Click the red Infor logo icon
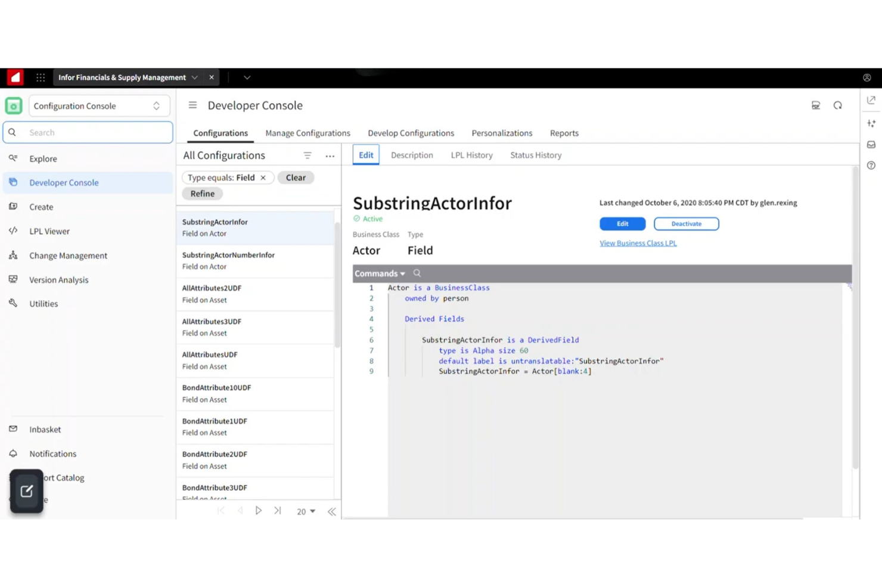This screenshot has height=588, width=882. (15, 77)
